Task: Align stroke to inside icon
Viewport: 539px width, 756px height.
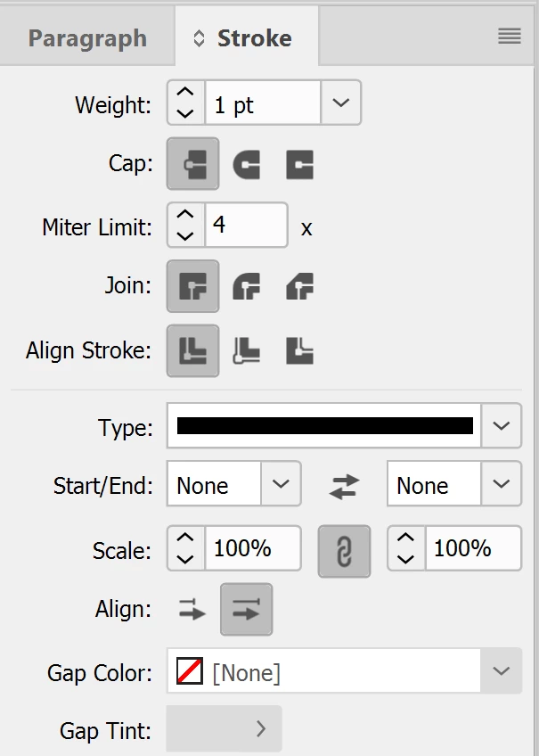Action: click(x=246, y=350)
